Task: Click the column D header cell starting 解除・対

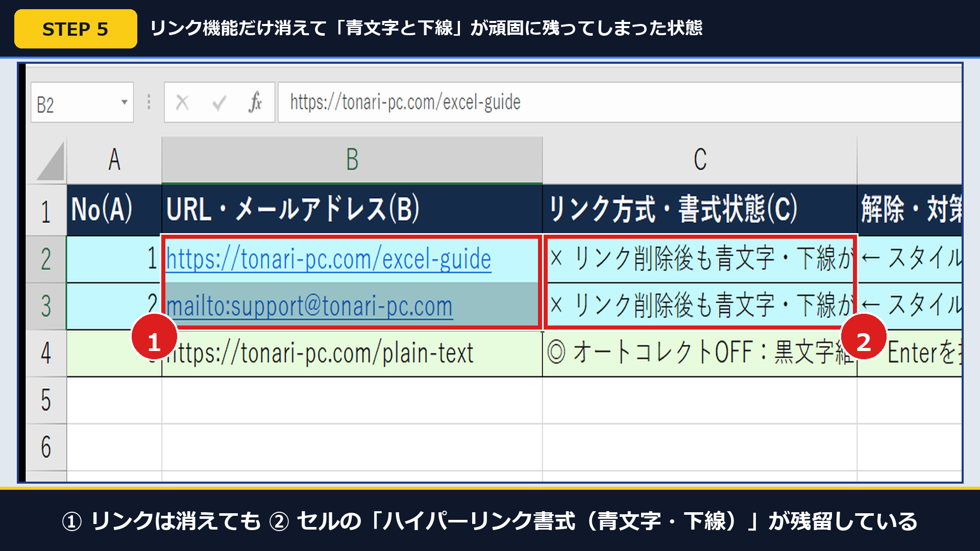Action: [910, 210]
